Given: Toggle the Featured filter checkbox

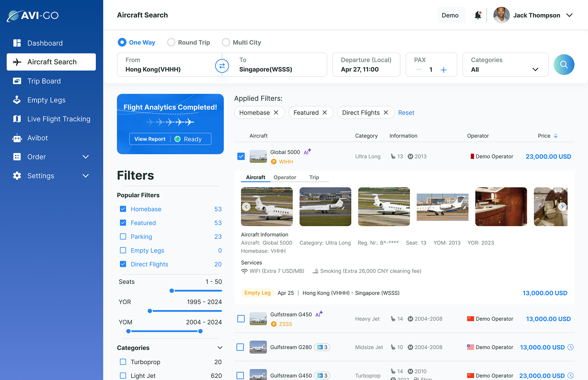Looking at the screenshot, I should 123,223.
